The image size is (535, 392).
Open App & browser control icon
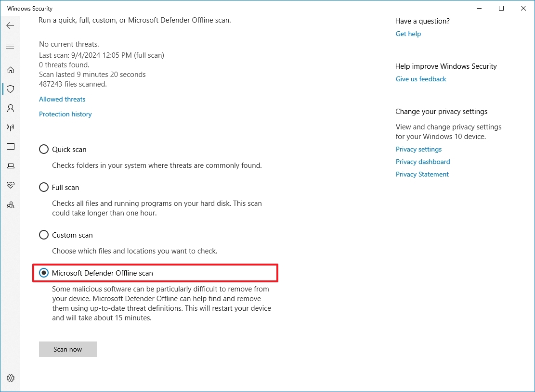(x=11, y=147)
